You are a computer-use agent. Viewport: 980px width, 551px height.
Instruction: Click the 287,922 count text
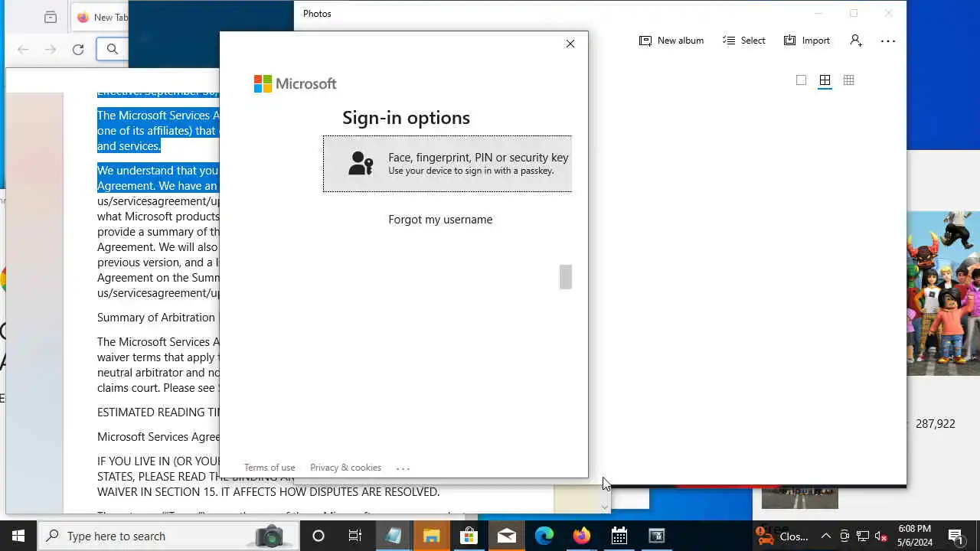(935, 423)
